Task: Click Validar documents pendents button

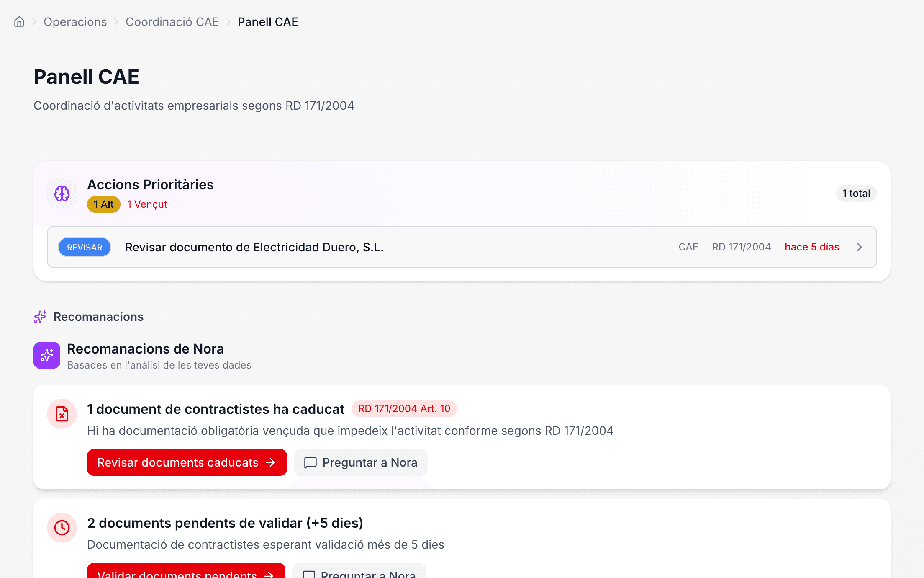Action: (186, 571)
